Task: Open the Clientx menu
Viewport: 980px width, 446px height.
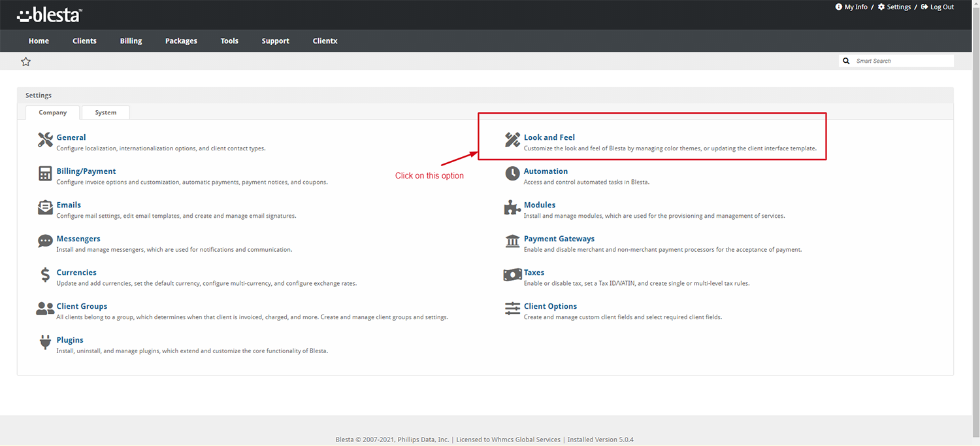Action: click(x=325, y=41)
